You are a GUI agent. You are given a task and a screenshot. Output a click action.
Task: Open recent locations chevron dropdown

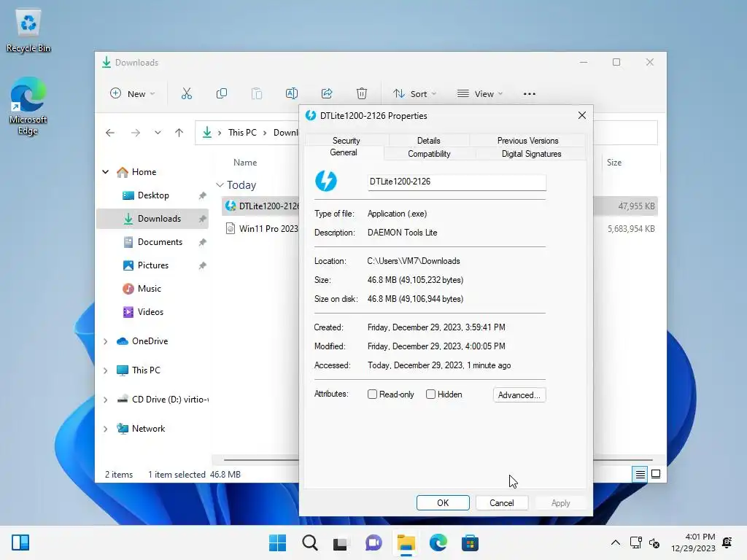[158, 133]
